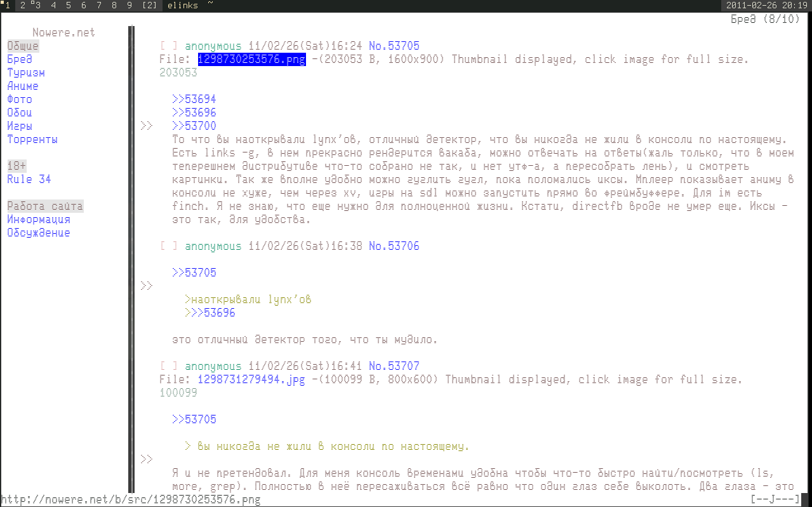Tick the checkbox of post No.53707
The image size is (812, 507).
click(169, 366)
